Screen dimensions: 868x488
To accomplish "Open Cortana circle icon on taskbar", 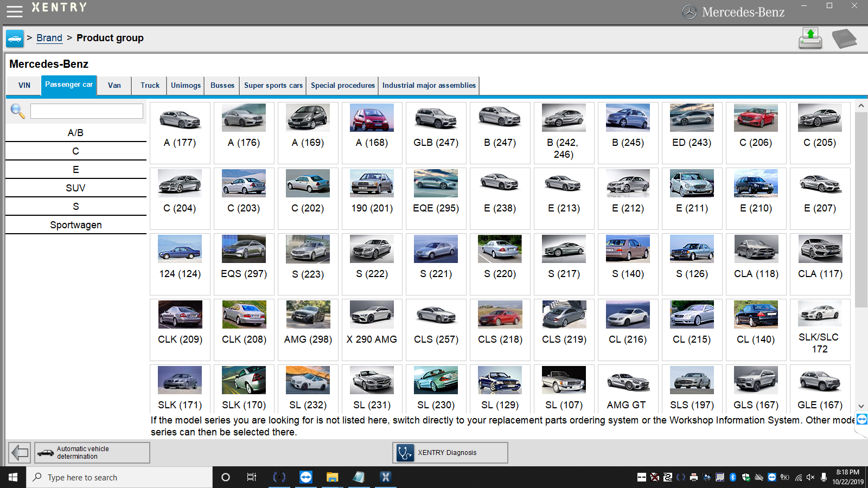I will (x=226, y=477).
